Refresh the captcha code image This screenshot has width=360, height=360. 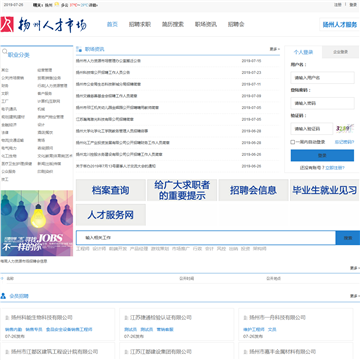(x=345, y=128)
